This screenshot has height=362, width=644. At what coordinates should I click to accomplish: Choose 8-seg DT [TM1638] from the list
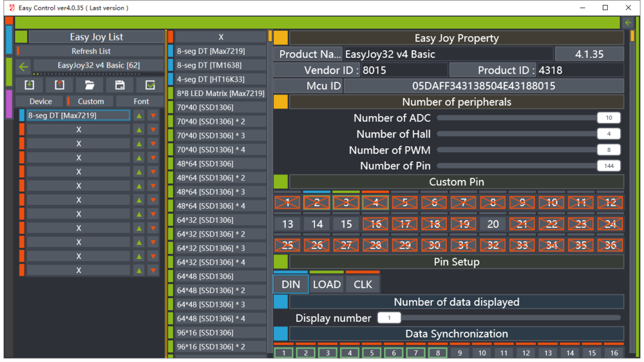pyautogui.click(x=221, y=65)
